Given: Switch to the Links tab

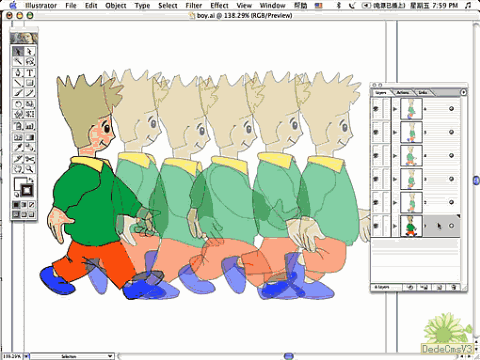Looking at the screenshot, I should click(x=422, y=92).
